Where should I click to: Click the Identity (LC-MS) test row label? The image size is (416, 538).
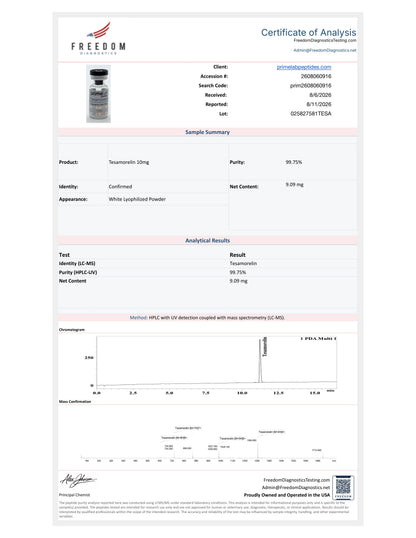[77, 263]
